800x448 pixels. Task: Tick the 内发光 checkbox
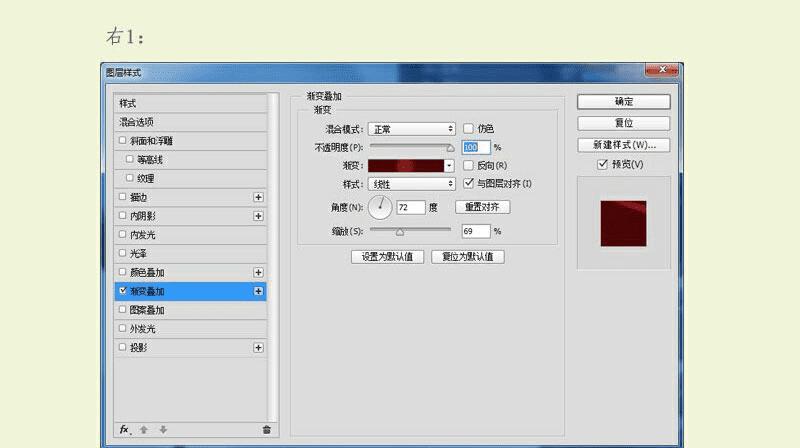coord(122,234)
